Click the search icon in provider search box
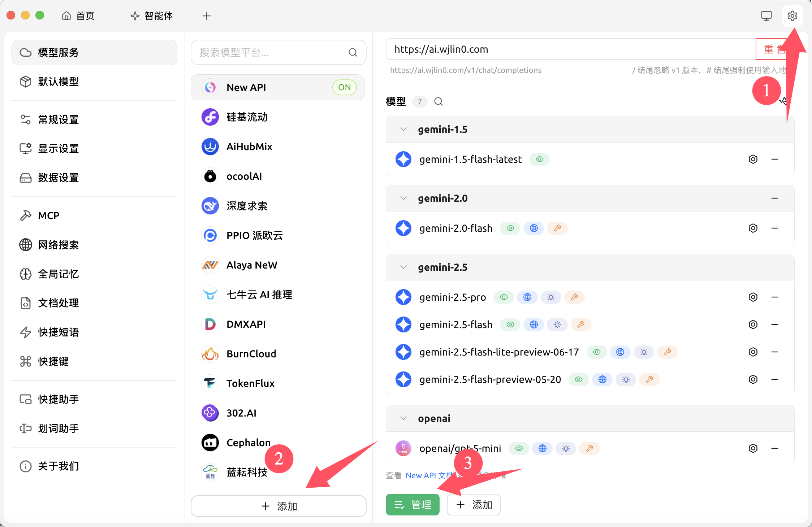The height and width of the screenshot is (527, 812). tap(353, 53)
